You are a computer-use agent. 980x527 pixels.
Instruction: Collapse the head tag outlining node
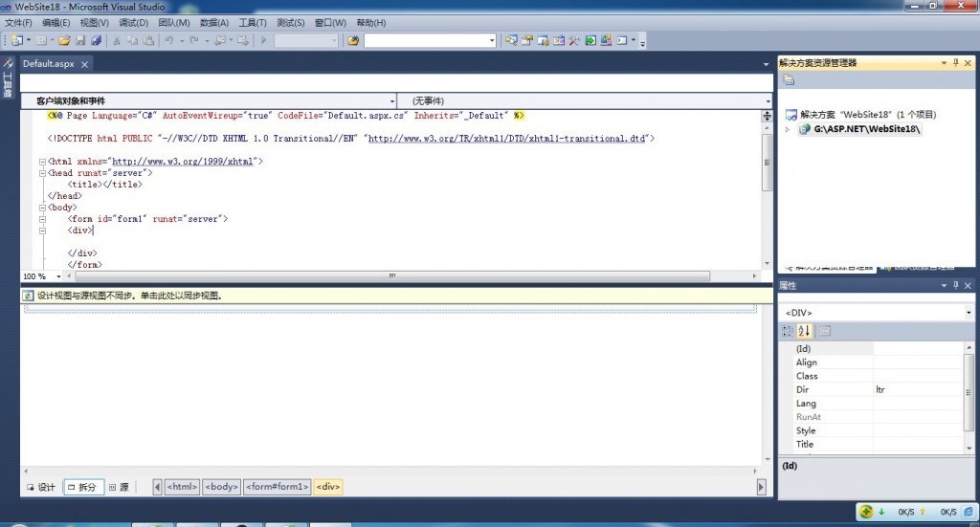click(x=42, y=173)
